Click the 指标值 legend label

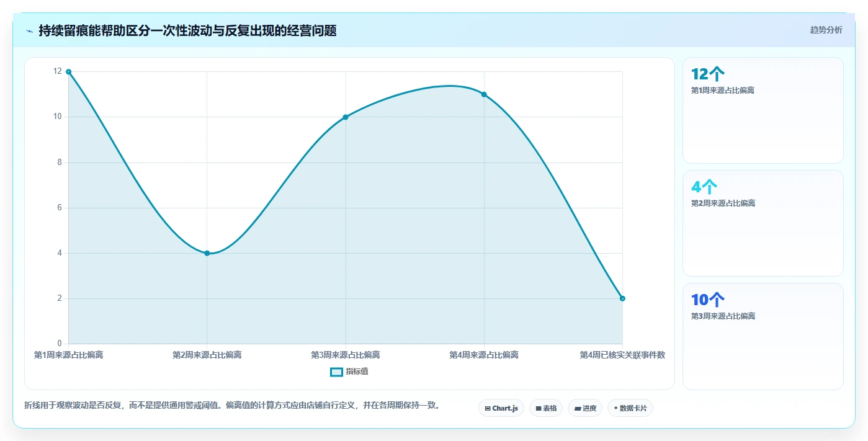pyautogui.click(x=357, y=372)
